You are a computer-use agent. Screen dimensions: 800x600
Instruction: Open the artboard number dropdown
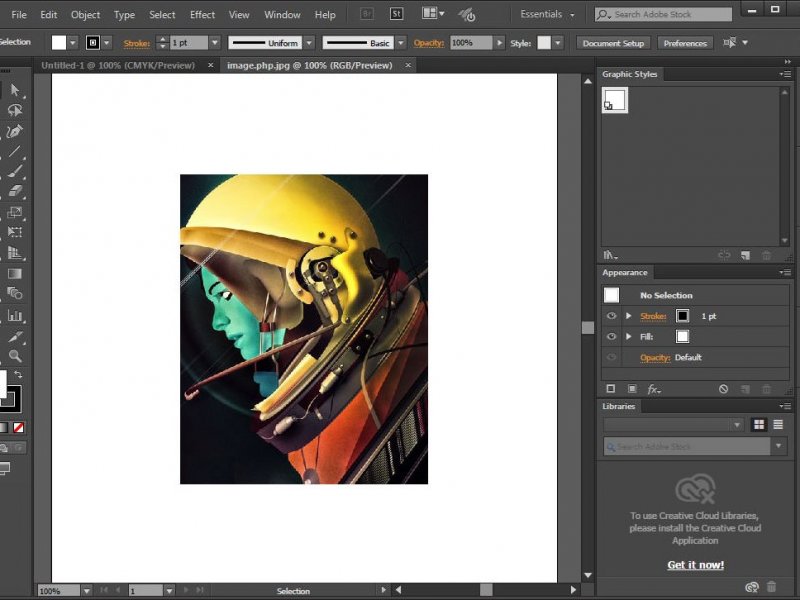click(x=169, y=591)
